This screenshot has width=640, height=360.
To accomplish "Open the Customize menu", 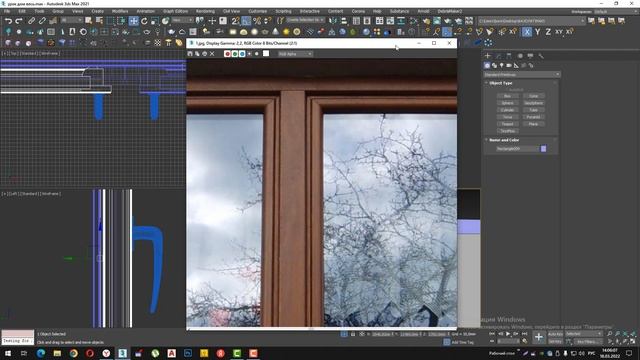I will pyautogui.click(x=258, y=11).
